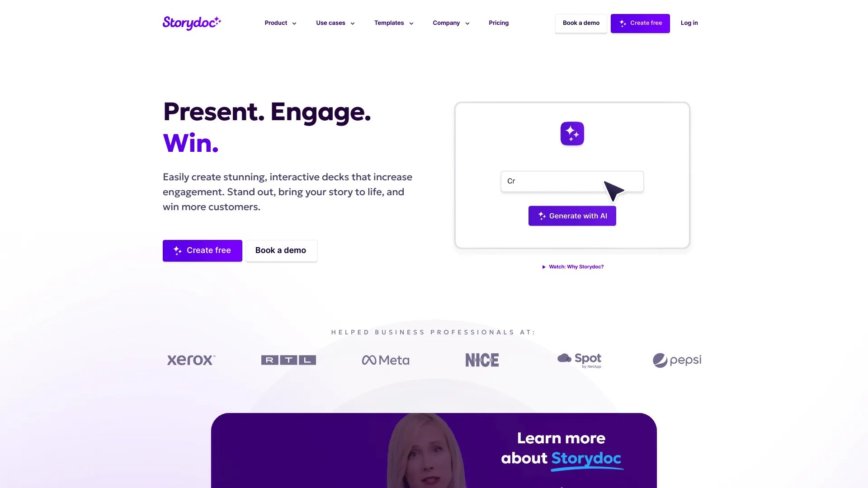
Task: Click the Log in menu item
Action: (x=689, y=23)
